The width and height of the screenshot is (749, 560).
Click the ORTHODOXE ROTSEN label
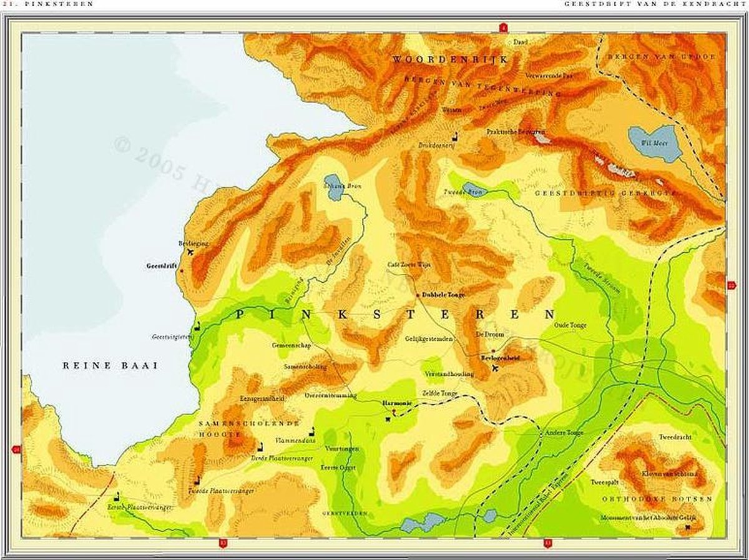coord(657,499)
